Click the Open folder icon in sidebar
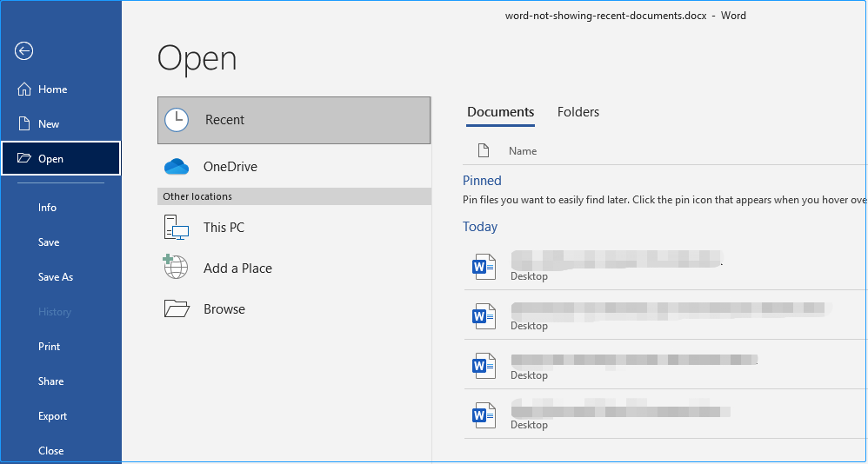The image size is (868, 464). (x=24, y=159)
